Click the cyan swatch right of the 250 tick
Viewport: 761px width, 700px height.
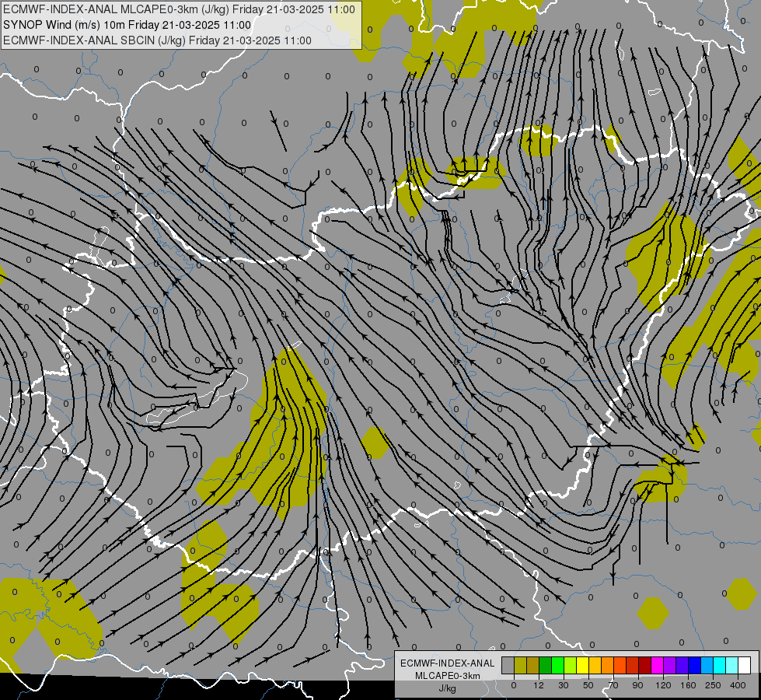click(x=719, y=665)
